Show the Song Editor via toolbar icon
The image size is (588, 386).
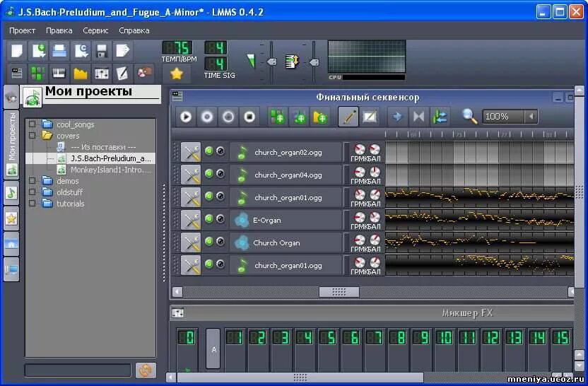coord(17,73)
